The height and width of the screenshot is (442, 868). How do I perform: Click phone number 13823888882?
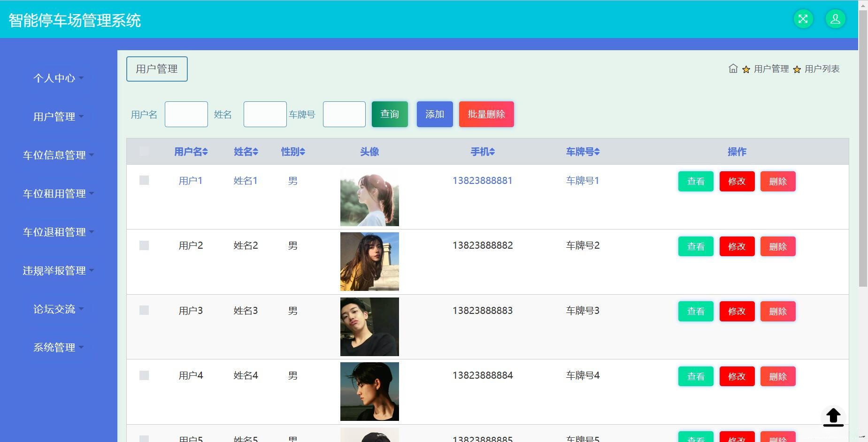(483, 245)
